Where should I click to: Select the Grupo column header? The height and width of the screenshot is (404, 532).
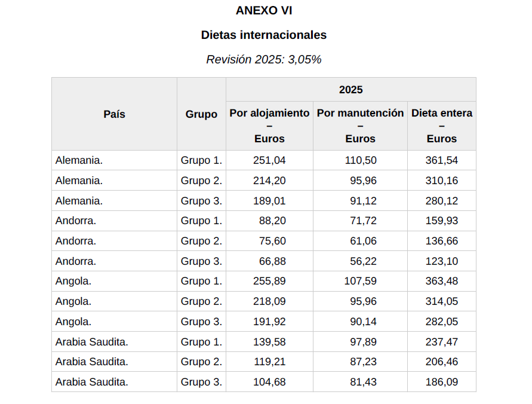click(x=201, y=114)
